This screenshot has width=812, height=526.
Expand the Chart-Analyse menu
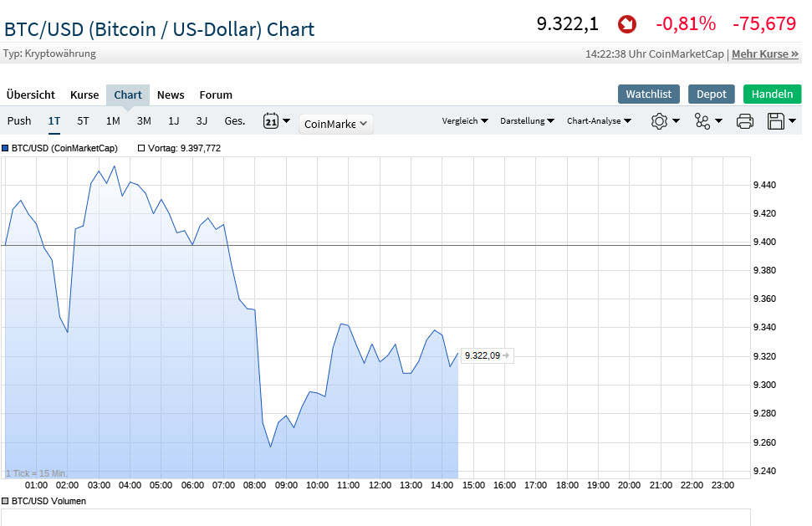pyautogui.click(x=599, y=121)
